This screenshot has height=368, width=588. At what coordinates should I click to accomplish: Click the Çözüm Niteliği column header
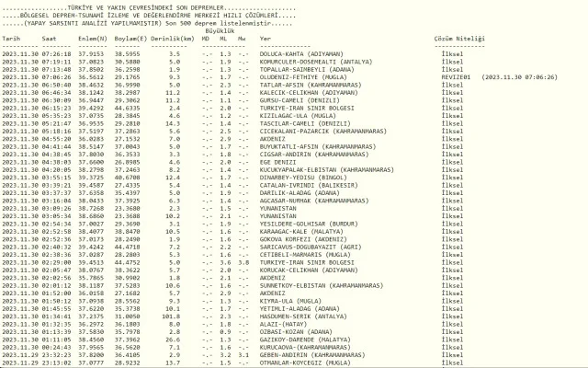coord(459,39)
